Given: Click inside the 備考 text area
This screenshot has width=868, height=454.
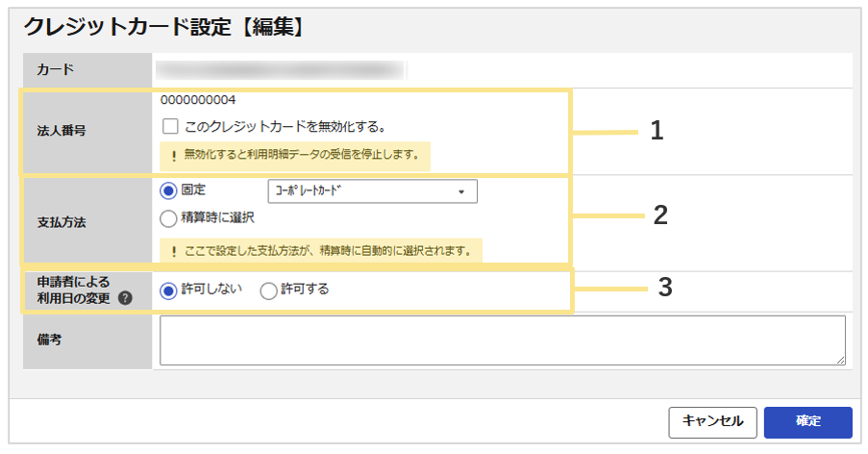Looking at the screenshot, I should click(503, 340).
